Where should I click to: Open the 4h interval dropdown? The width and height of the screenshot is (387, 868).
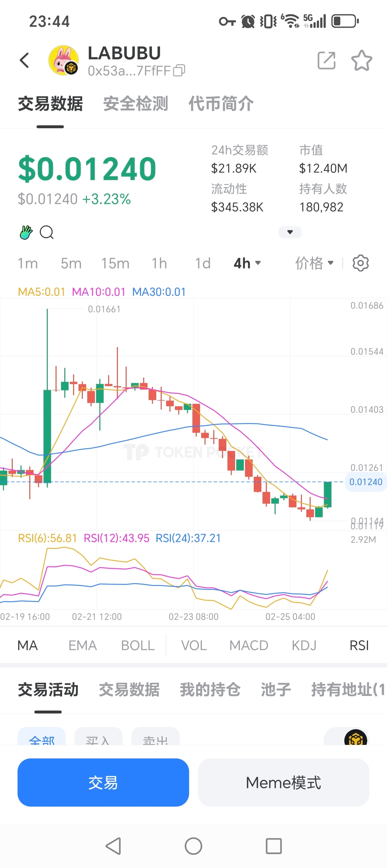[x=247, y=263]
